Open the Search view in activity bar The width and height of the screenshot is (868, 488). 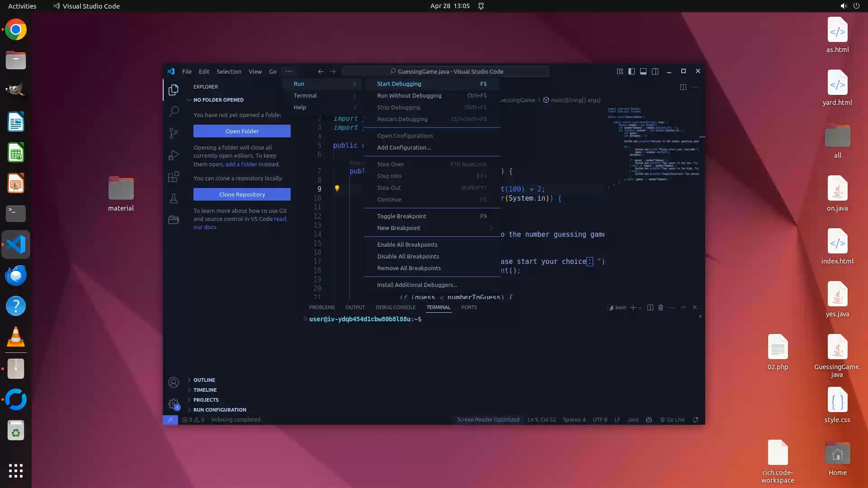coord(174,111)
